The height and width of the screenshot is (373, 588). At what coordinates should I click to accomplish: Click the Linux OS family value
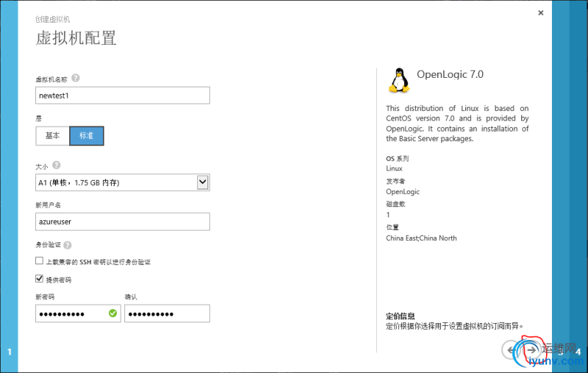click(394, 169)
